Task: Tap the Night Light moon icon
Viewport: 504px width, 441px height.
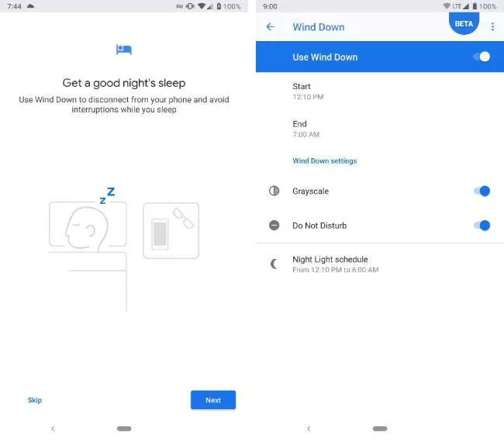Action: (274, 264)
